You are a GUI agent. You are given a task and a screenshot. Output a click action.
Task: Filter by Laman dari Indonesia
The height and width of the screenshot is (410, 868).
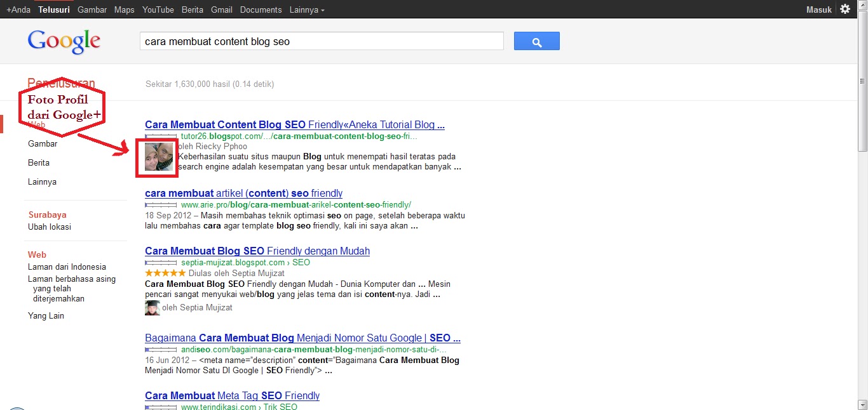pos(67,267)
